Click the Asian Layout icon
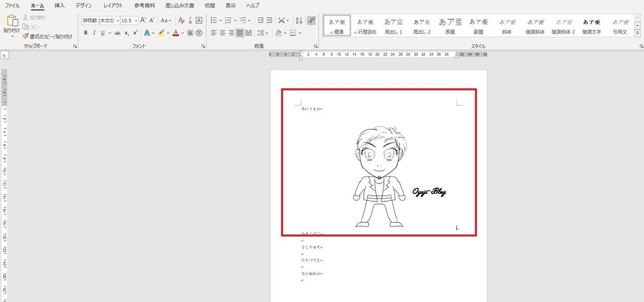The image size is (644, 302). pos(282,20)
